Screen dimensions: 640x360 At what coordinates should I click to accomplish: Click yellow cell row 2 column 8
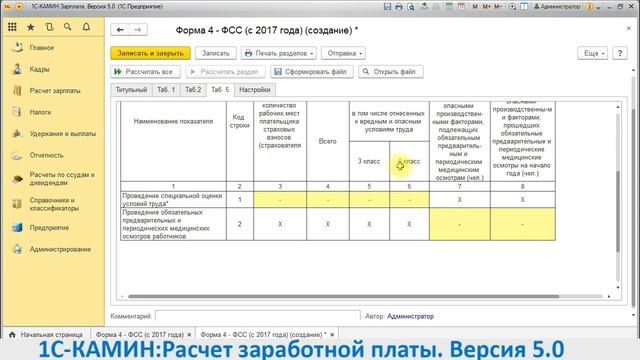click(522, 224)
